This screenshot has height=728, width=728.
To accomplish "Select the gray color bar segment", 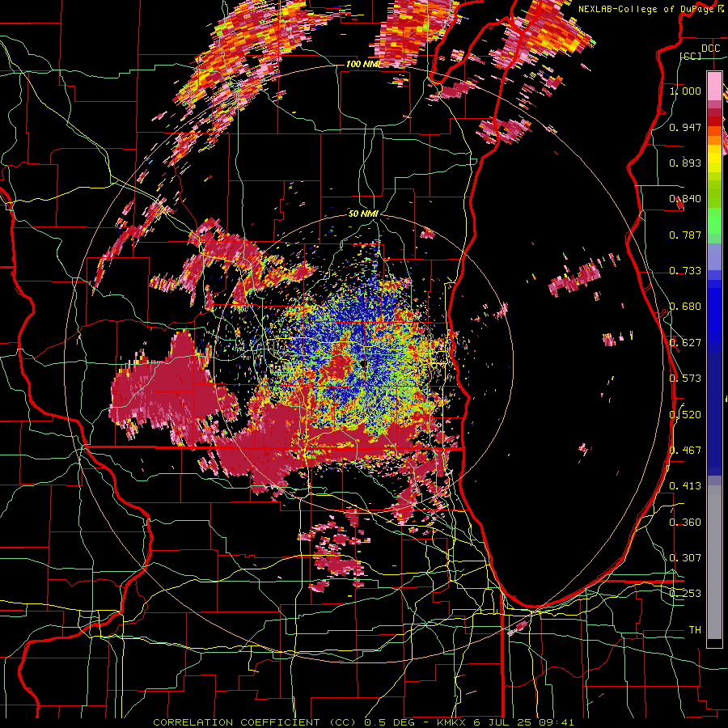I will click(714, 562).
